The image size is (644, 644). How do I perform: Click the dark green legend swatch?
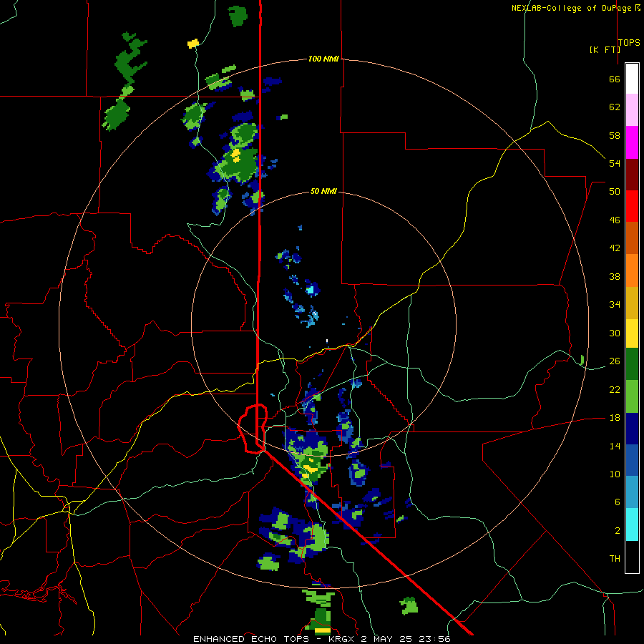click(632, 364)
